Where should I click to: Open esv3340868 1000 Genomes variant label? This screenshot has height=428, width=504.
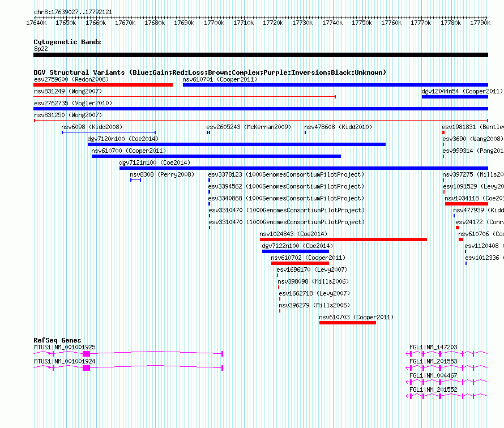pos(286,198)
